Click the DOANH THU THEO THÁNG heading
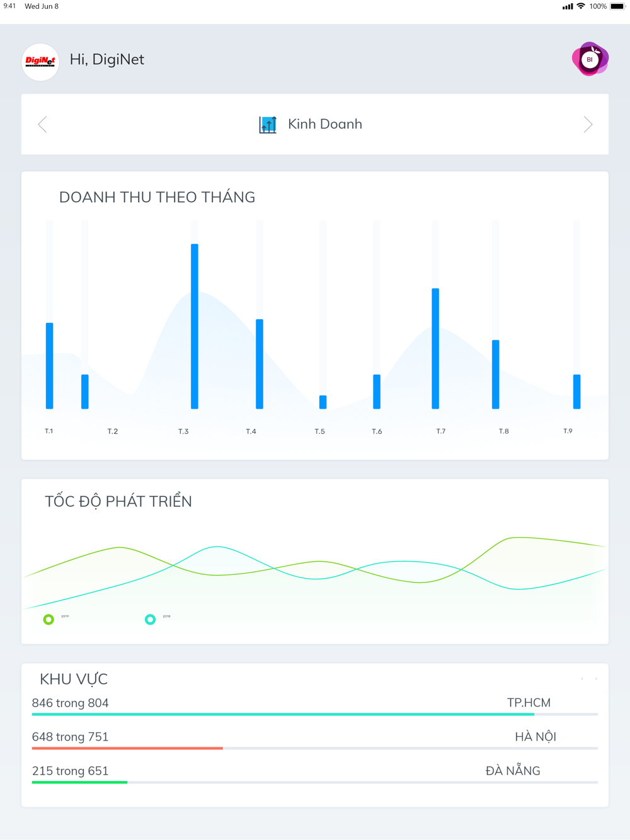 pos(157,197)
